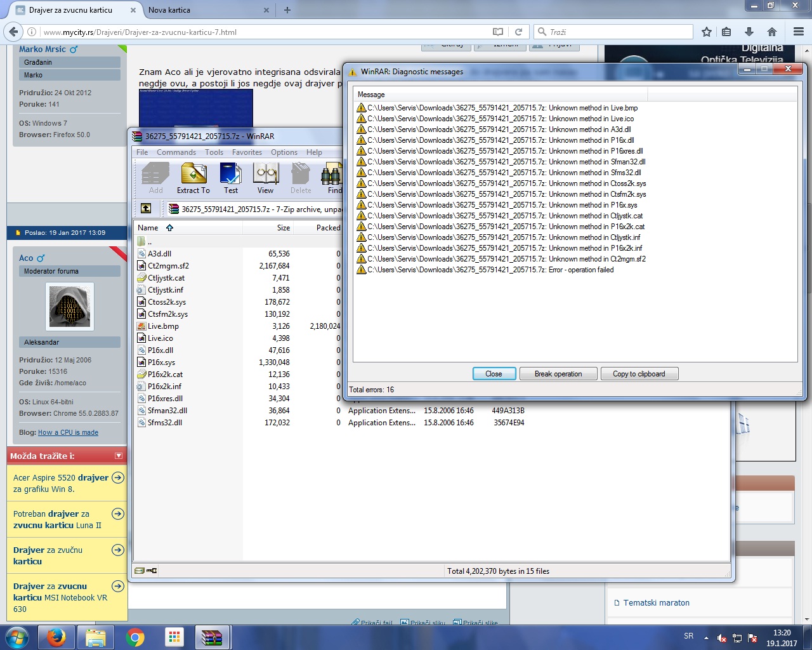Click Add in the WinRAR toolbar
Screen dimensions: 812x650
click(x=155, y=178)
